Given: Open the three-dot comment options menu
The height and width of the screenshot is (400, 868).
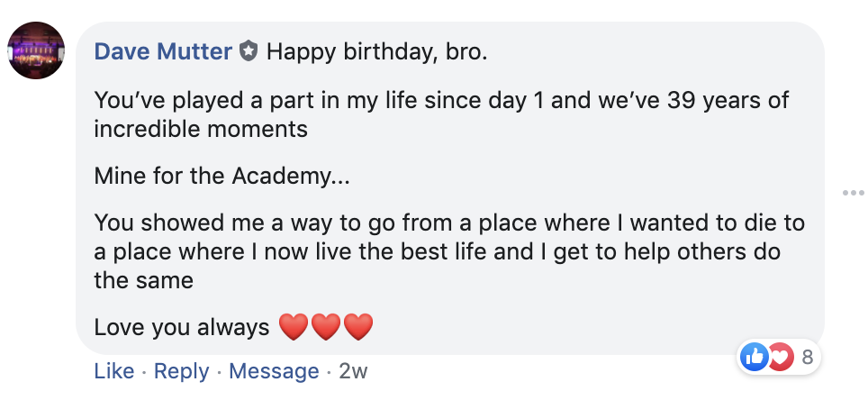Looking at the screenshot, I should coord(852,193).
